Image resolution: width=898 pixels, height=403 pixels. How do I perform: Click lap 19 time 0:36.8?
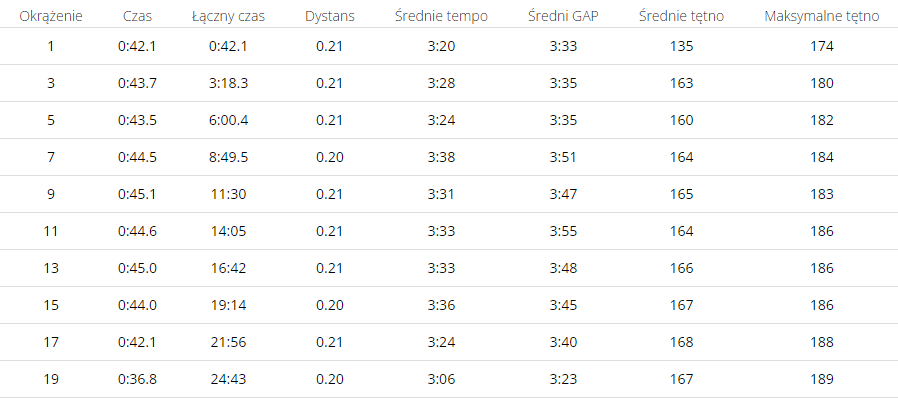coord(137,380)
